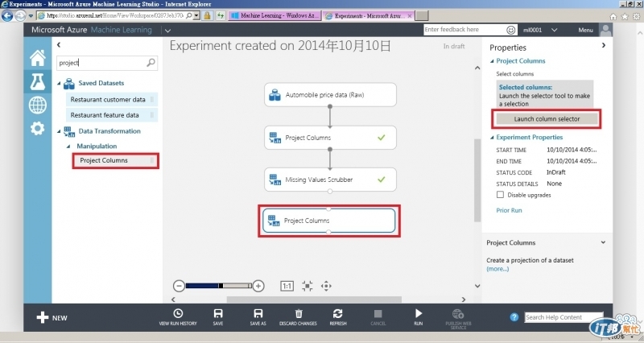Open the ml0001 workspace dropdown
The height and width of the screenshot is (343, 644).
(x=554, y=30)
